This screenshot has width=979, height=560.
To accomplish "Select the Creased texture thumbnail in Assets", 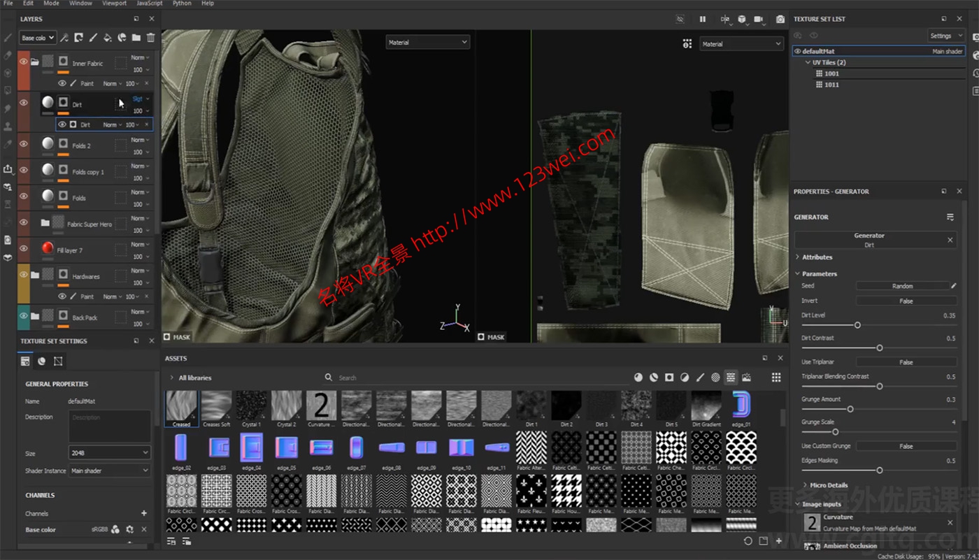I will (182, 407).
